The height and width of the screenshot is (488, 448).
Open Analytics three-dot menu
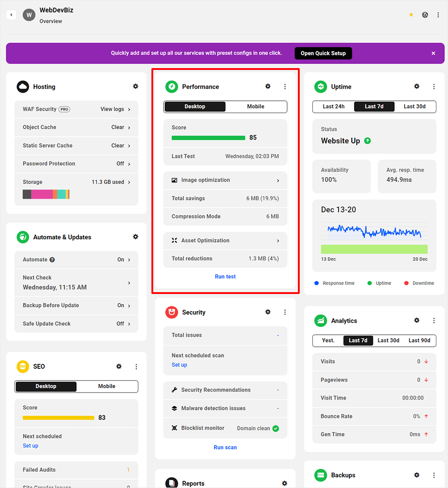(x=434, y=320)
